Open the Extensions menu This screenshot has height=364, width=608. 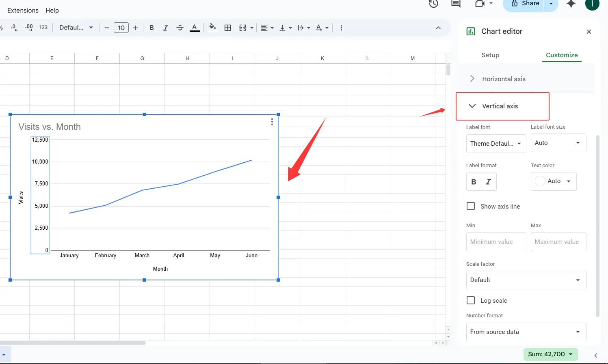point(23,11)
